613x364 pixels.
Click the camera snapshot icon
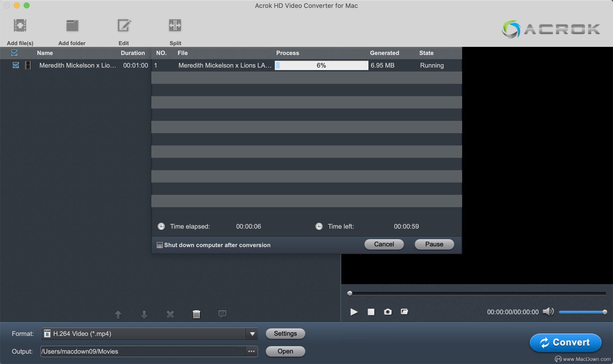point(388,312)
